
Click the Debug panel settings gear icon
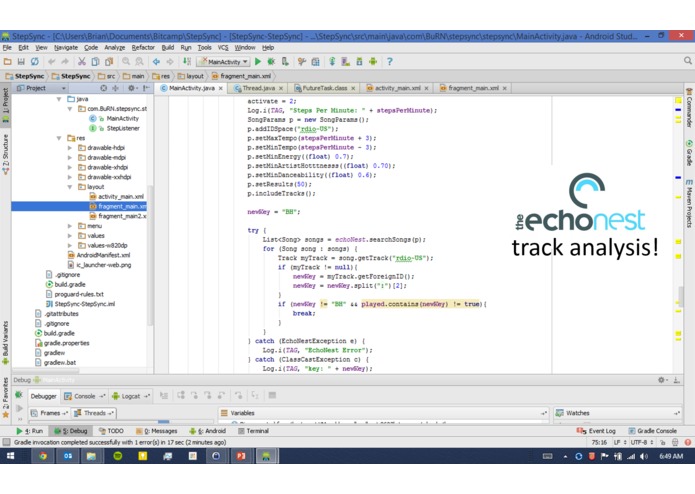click(662, 380)
